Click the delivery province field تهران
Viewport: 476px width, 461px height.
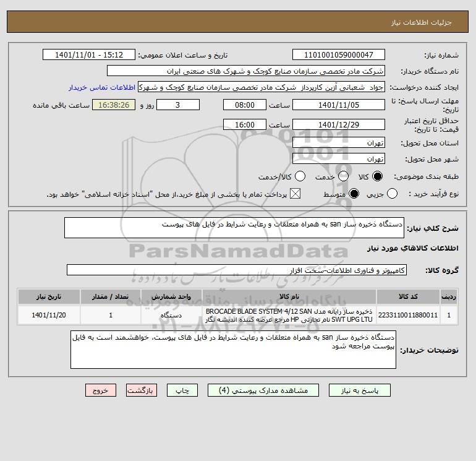pos(339,142)
